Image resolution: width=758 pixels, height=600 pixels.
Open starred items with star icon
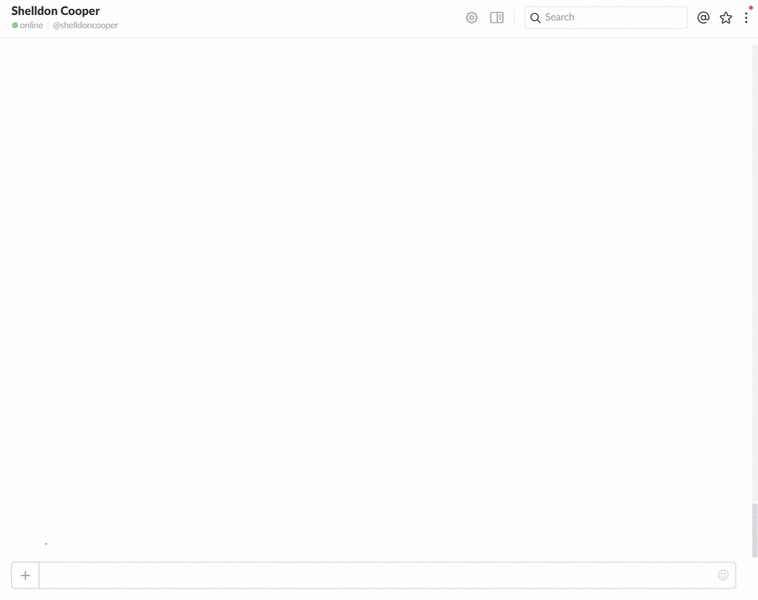[x=726, y=18]
